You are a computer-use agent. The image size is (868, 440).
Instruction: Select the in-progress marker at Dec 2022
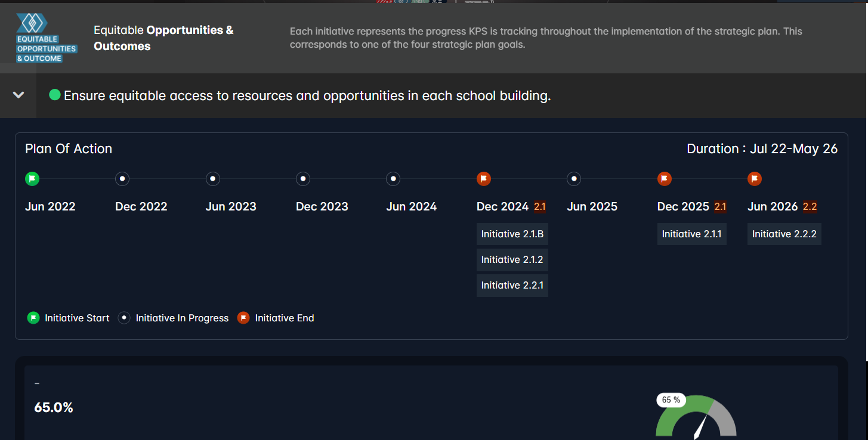point(122,179)
